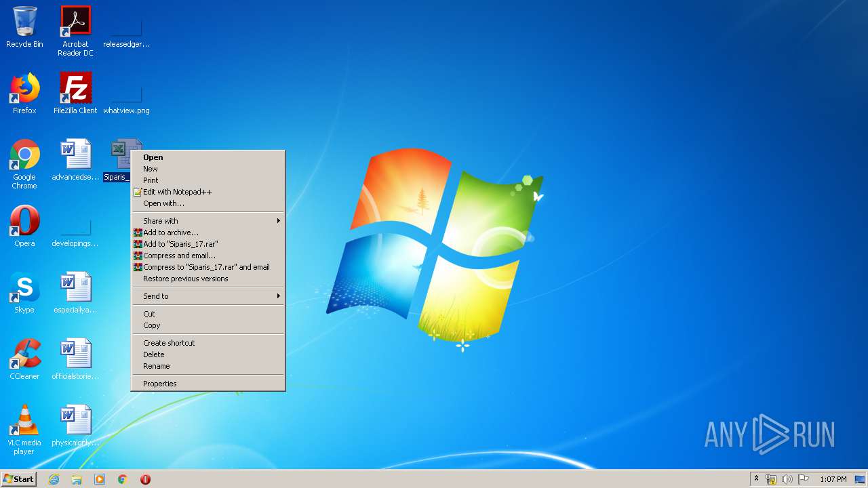Select Open with... menu entry
Screen dimensions: 868x488
coord(208,203)
